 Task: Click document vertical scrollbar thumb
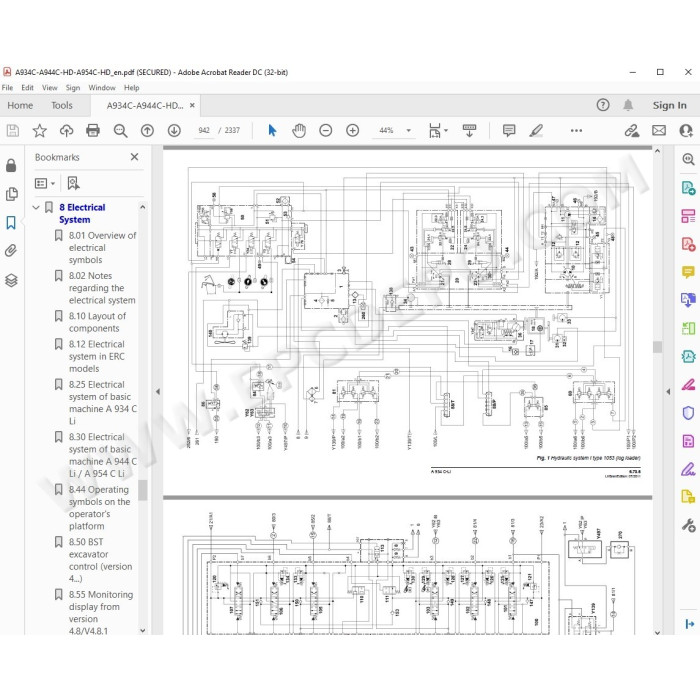[x=657, y=347]
